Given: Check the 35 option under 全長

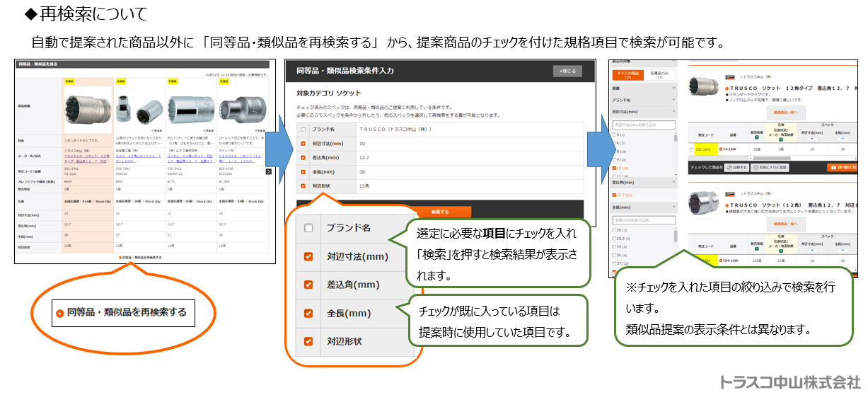Looking at the screenshot, I should (614, 246).
